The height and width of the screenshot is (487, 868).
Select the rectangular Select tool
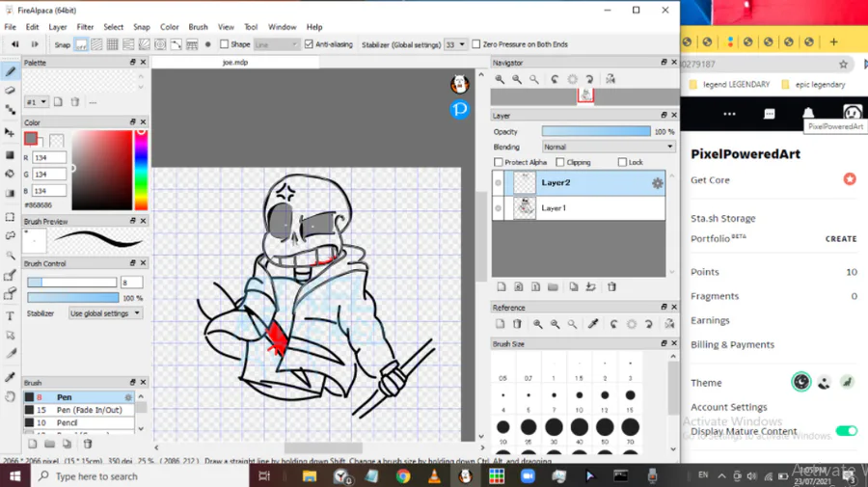[x=10, y=217]
